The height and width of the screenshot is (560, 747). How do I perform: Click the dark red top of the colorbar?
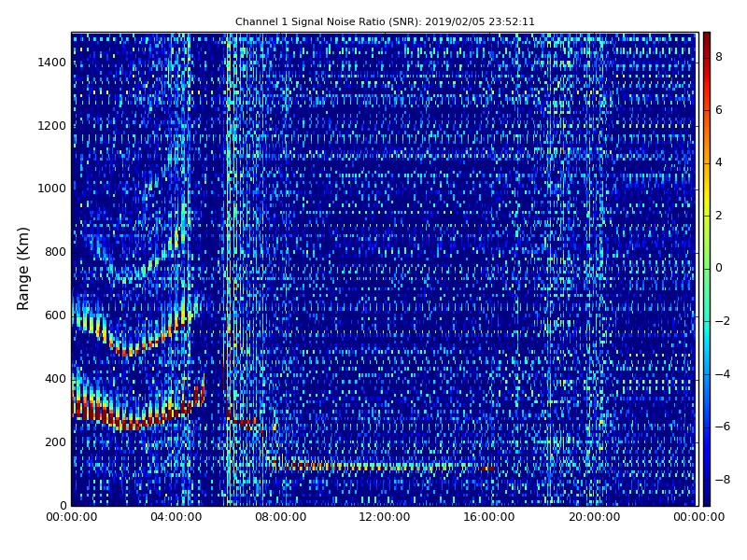(x=707, y=38)
